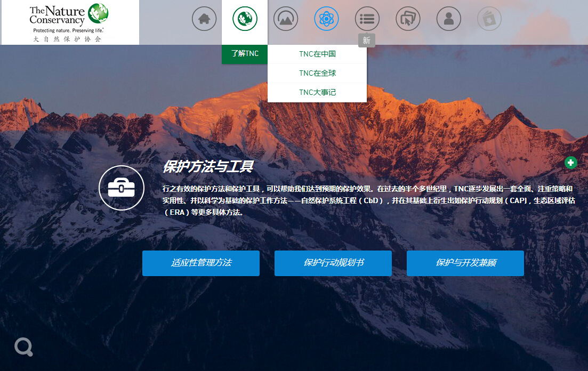Click the 适应性管理方法 button
Viewport: 588px width, 371px height.
click(x=201, y=263)
